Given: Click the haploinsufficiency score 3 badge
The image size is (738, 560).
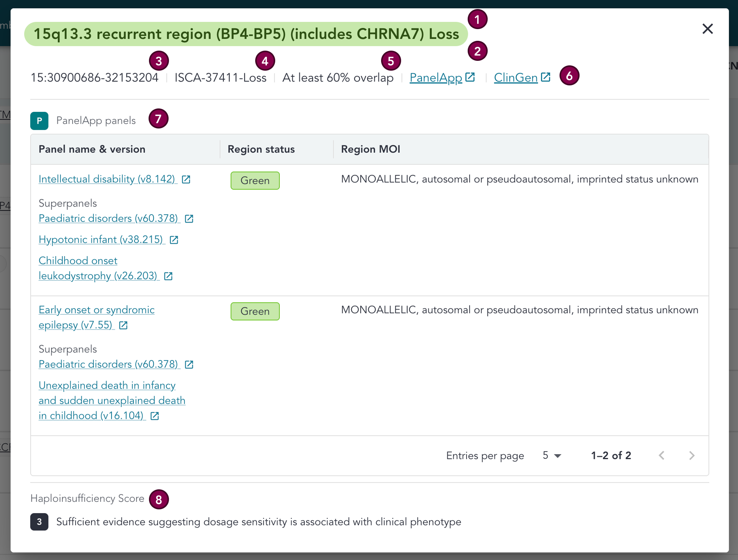Looking at the screenshot, I should tap(39, 522).
